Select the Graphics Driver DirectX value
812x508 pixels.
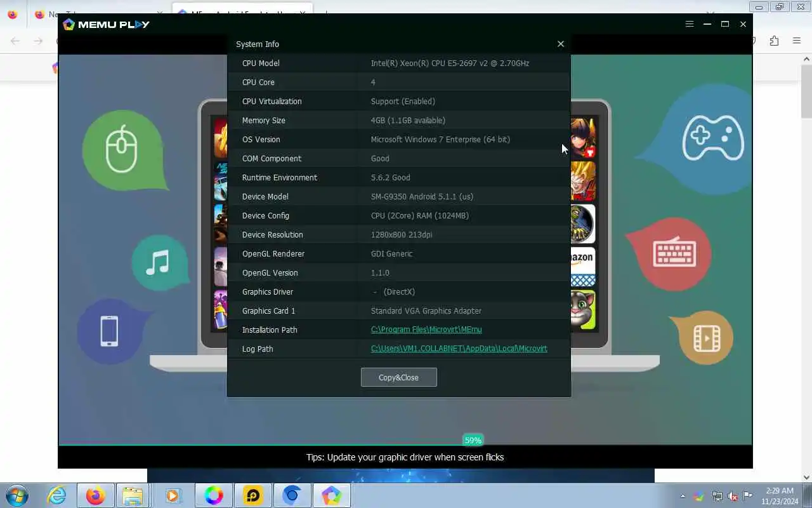coord(395,291)
